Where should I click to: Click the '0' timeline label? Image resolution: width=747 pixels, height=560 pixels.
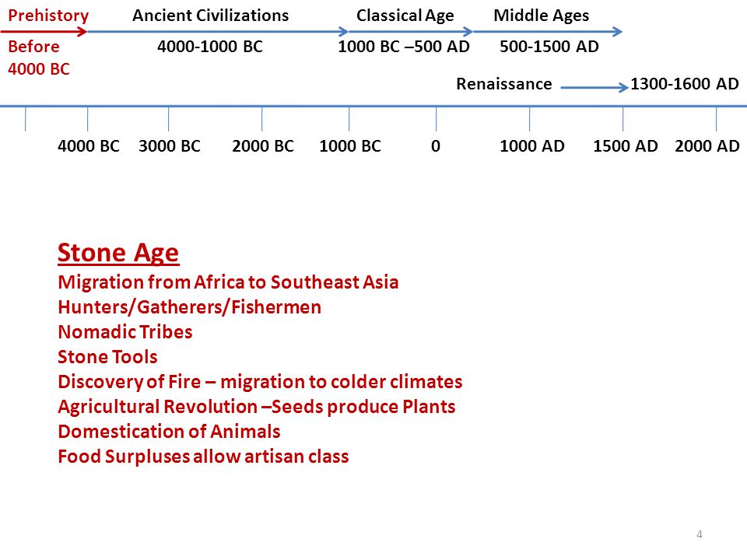[436, 146]
